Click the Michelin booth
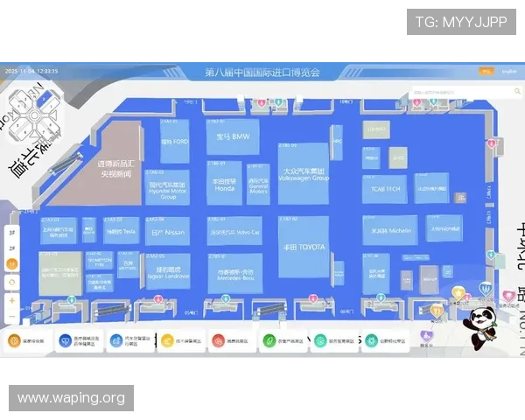Screen dimensions: 525x420 coord(390,231)
